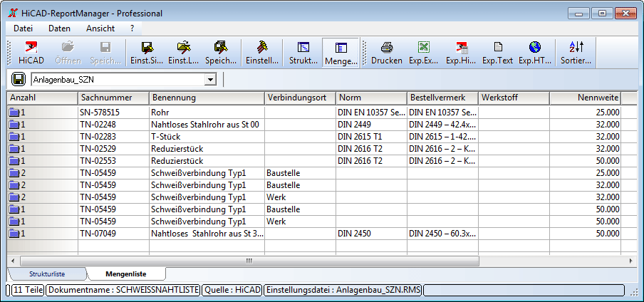This screenshot has height=302, width=644.
Task: Click the scroll left arrow
Action: click(x=13, y=261)
